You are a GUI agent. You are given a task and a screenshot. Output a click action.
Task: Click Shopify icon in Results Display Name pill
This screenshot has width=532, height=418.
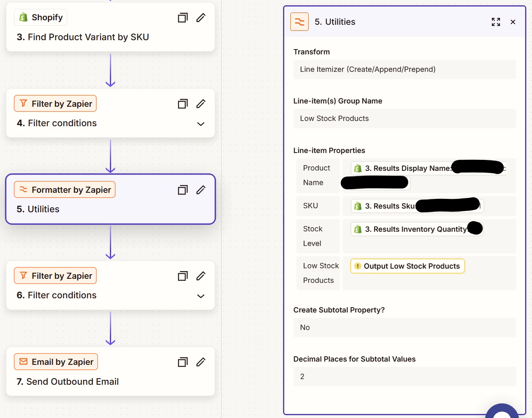point(358,168)
